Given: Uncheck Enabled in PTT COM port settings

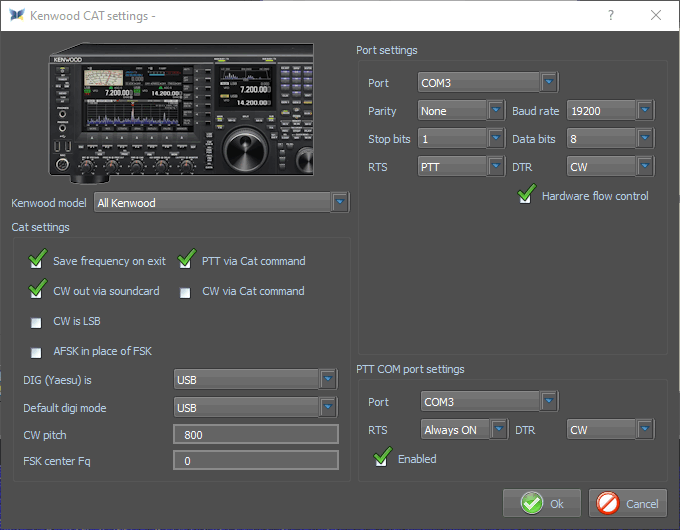Looking at the screenshot, I should point(381,459).
